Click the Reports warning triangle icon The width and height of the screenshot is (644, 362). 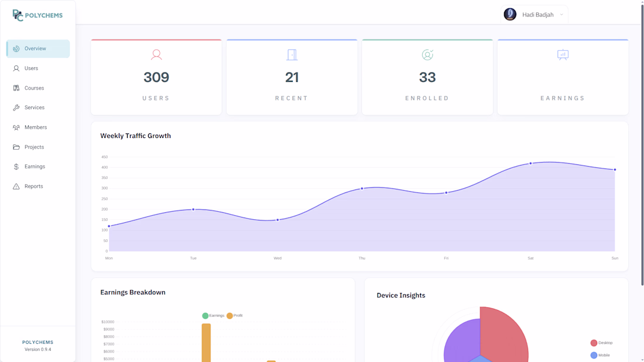pos(16,187)
